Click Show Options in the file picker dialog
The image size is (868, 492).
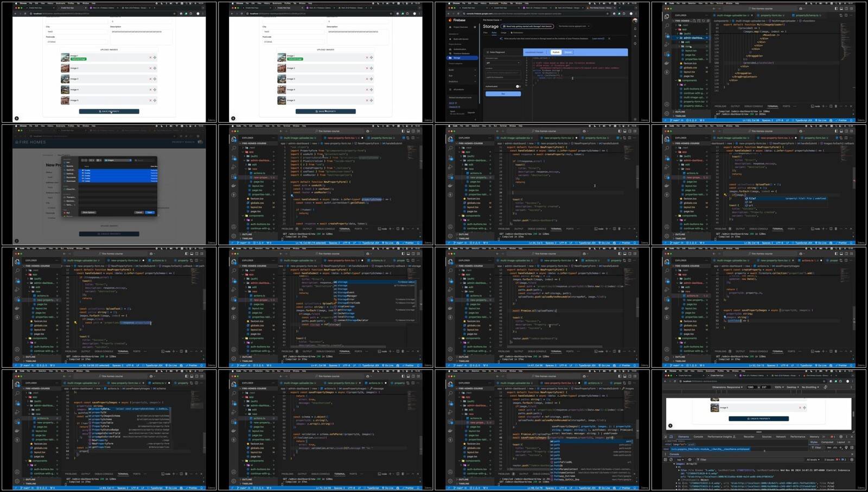[x=88, y=212]
